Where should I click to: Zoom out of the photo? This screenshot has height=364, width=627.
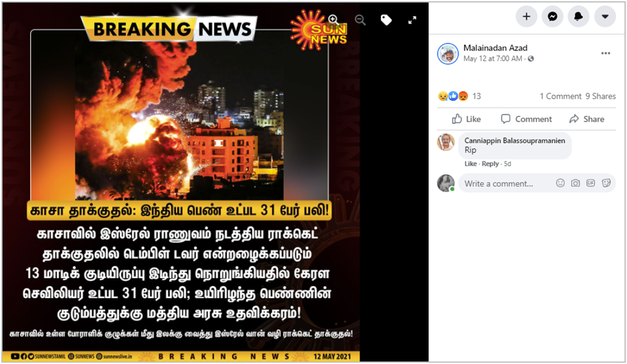tap(360, 20)
